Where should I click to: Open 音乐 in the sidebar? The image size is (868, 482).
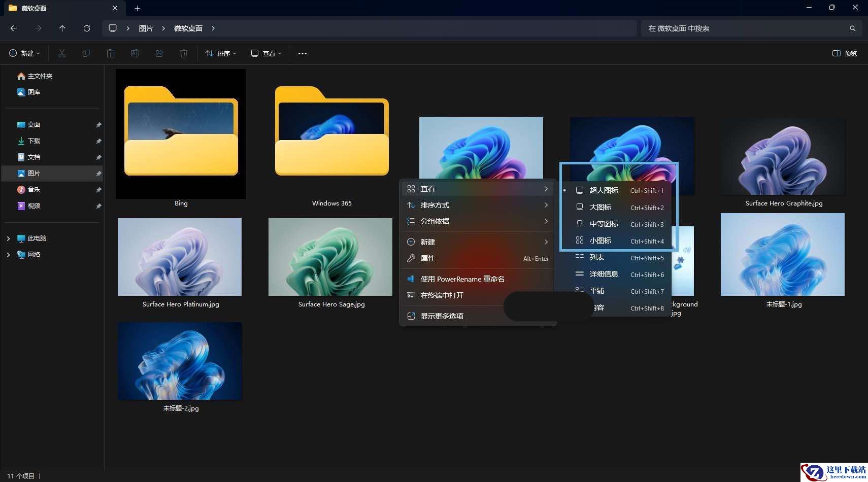(29, 190)
